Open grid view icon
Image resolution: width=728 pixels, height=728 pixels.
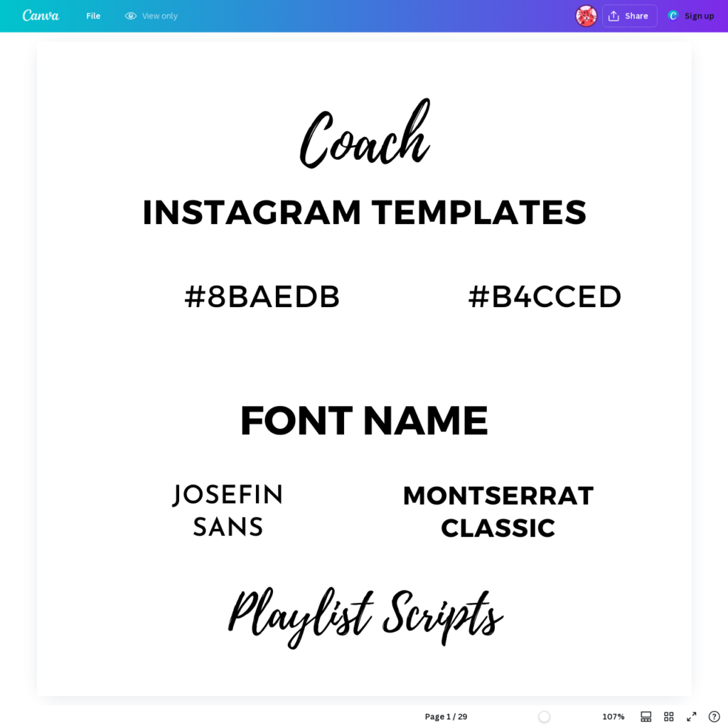(668, 717)
